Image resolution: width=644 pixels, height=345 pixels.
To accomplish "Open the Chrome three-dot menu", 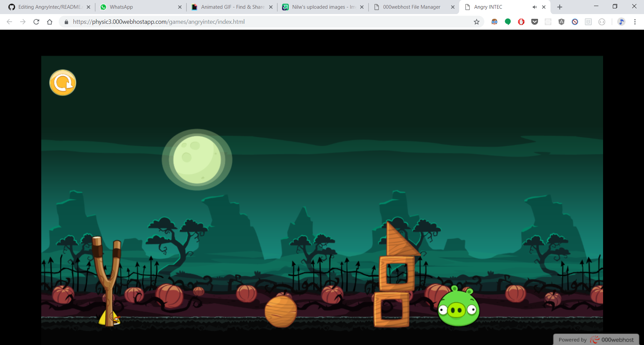I will pos(635,22).
